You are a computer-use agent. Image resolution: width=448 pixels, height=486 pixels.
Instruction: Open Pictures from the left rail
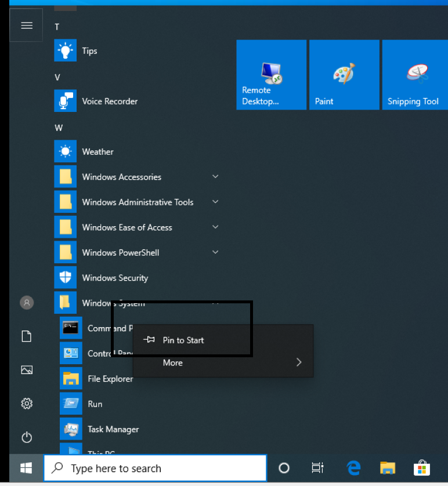click(x=27, y=370)
